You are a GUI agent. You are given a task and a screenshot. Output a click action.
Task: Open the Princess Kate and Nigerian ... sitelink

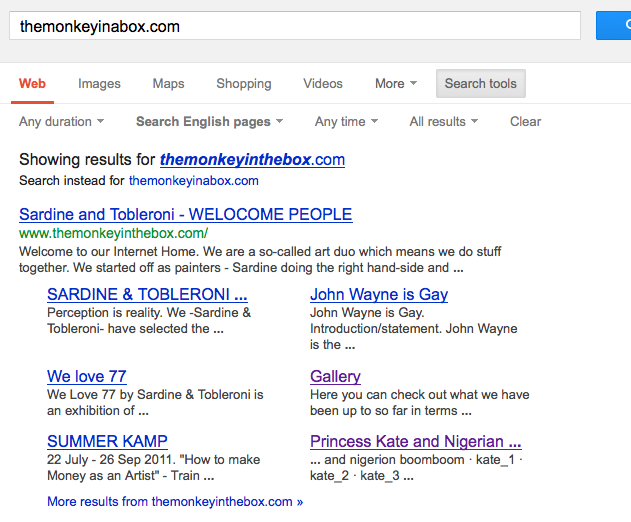pyautogui.click(x=416, y=442)
